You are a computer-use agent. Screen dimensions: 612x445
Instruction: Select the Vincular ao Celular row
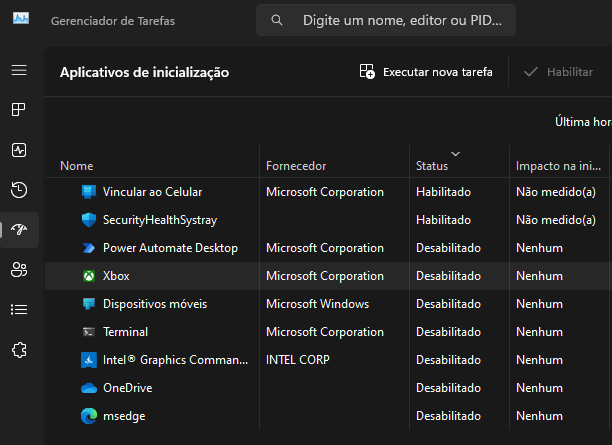click(x=328, y=192)
